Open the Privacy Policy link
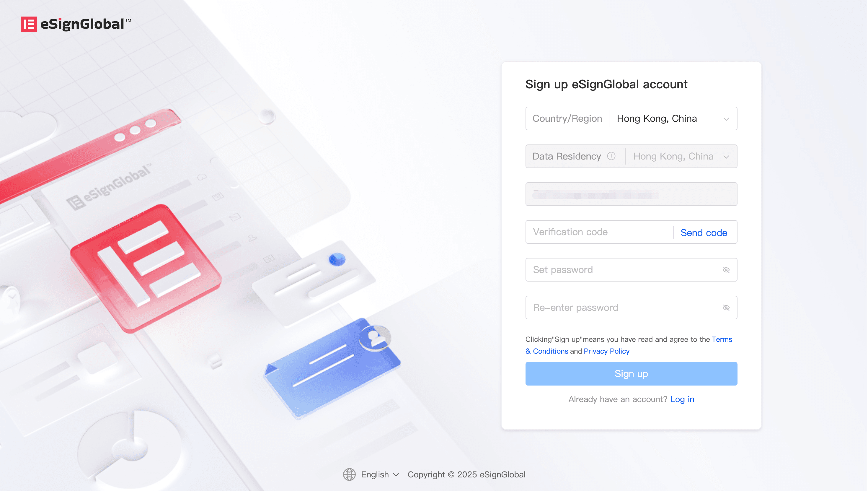The image size is (868, 491). click(606, 351)
